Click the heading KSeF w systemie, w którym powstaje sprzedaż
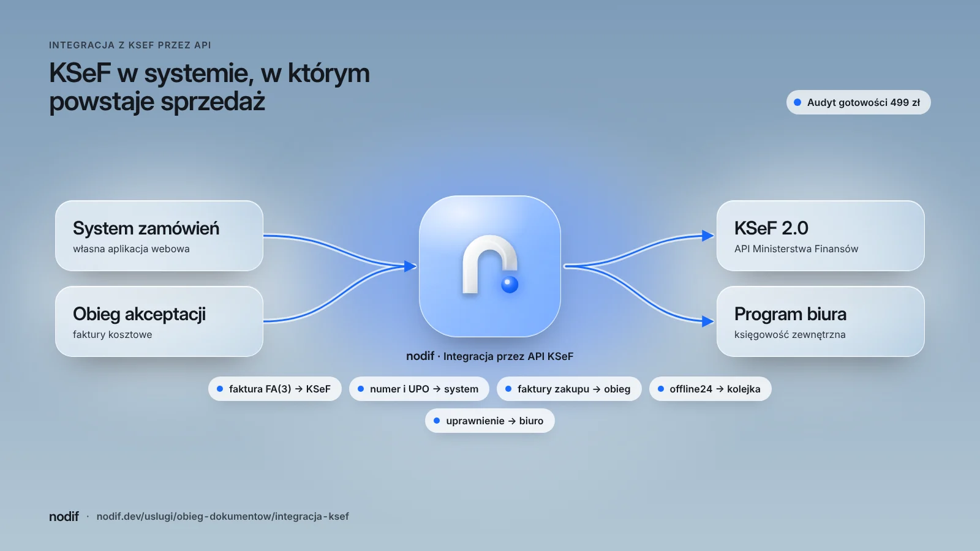The height and width of the screenshot is (551, 980). pos(209,87)
